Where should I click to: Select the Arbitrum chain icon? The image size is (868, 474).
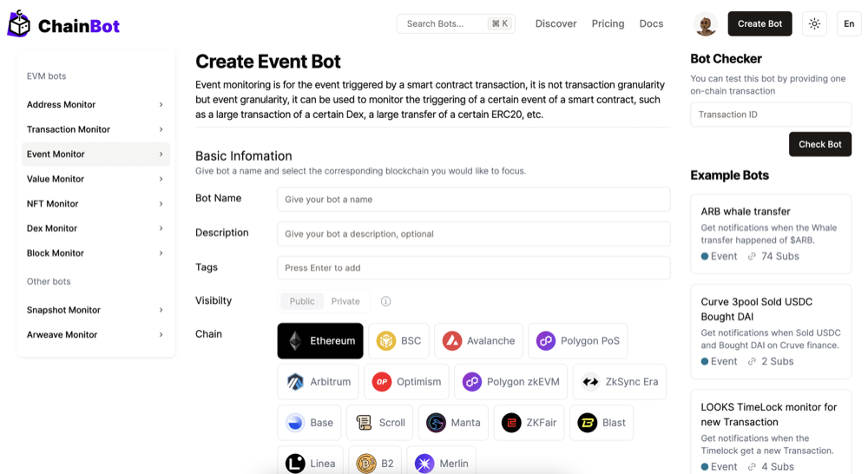pyautogui.click(x=295, y=382)
